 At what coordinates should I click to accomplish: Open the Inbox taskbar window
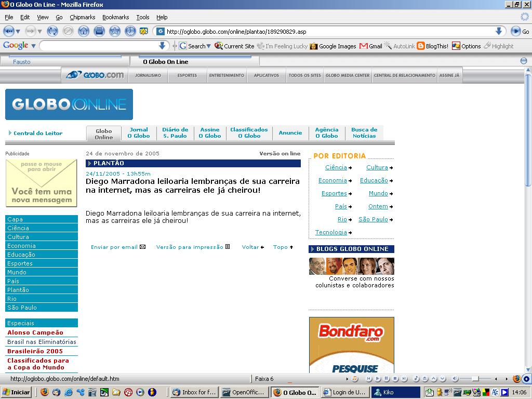point(194,392)
